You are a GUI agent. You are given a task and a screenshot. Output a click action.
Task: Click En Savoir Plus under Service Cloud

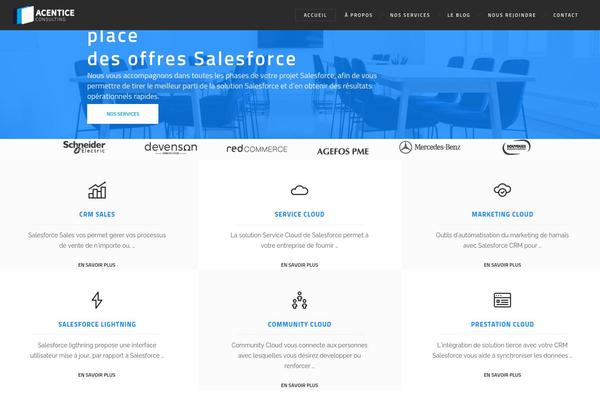pos(300,265)
